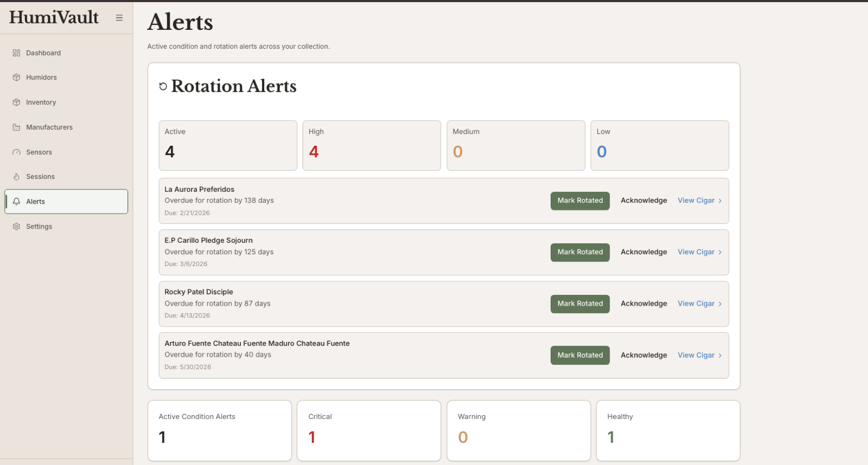Click 'Overdue for rotation by 125 days'
This screenshot has height=465, width=868.
pos(219,252)
